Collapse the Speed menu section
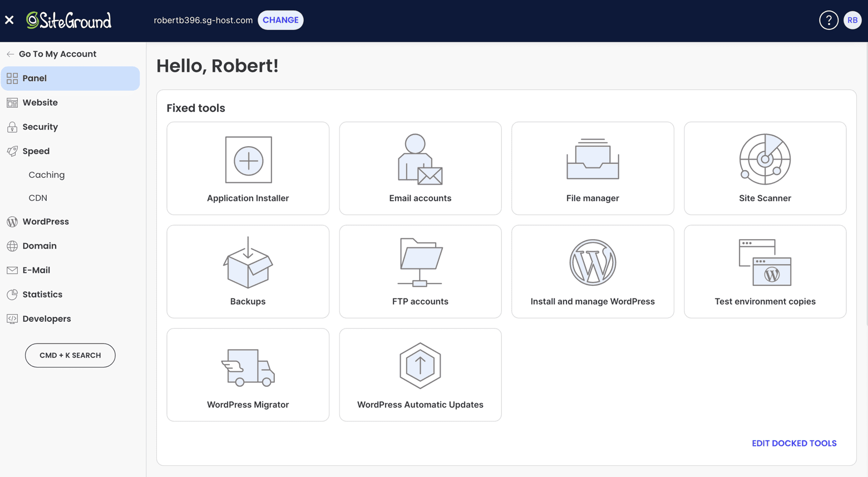Image resolution: width=868 pixels, height=477 pixels. click(x=70, y=151)
